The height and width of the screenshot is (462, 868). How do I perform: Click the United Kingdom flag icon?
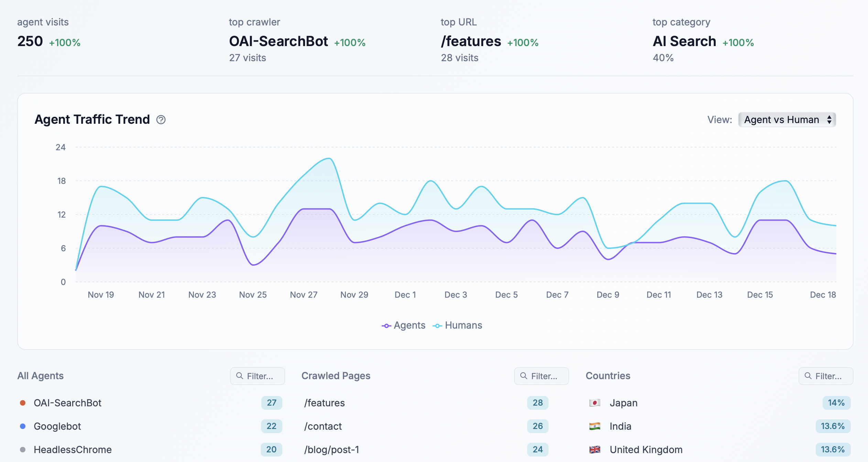pyautogui.click(x=595, y=449)
